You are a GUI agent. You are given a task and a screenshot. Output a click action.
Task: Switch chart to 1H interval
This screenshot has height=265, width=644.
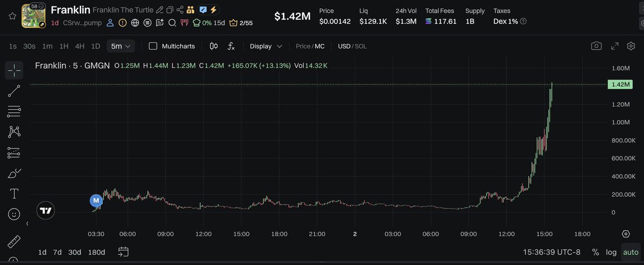(x=64, y=46)
